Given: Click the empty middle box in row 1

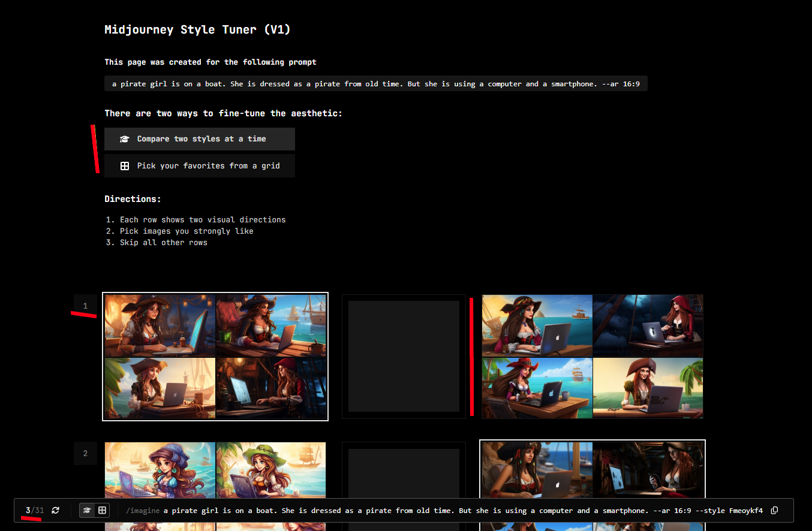Looking at the screenshot, I should 404,357.
